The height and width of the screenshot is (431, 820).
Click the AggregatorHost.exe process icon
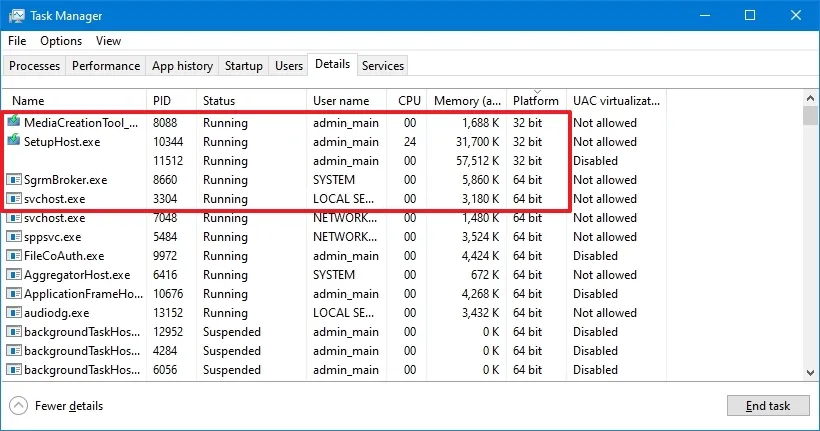14,275
